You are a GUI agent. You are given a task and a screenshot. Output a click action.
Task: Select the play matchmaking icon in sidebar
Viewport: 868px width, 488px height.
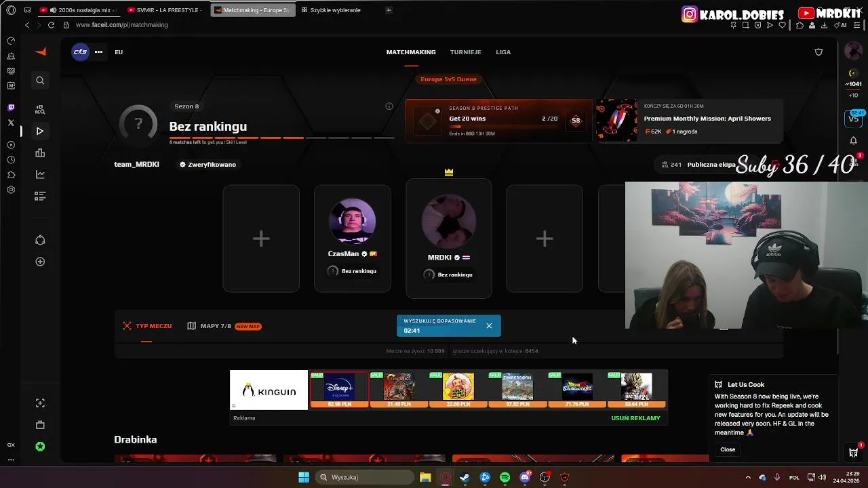pos(40,131)
